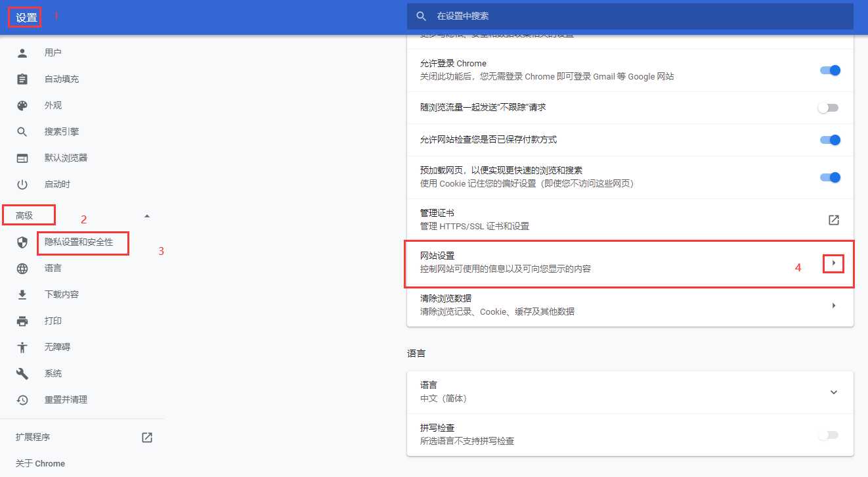Click the wrench icon for 系统
Image resolution: width=868 pixels, height=477 pixels.
[22, 373]
